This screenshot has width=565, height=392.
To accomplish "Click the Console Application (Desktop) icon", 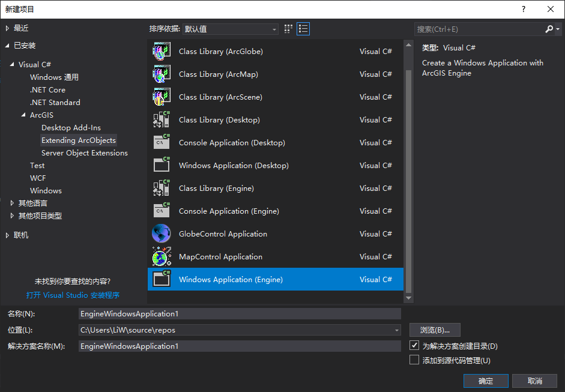I will 162,142.
